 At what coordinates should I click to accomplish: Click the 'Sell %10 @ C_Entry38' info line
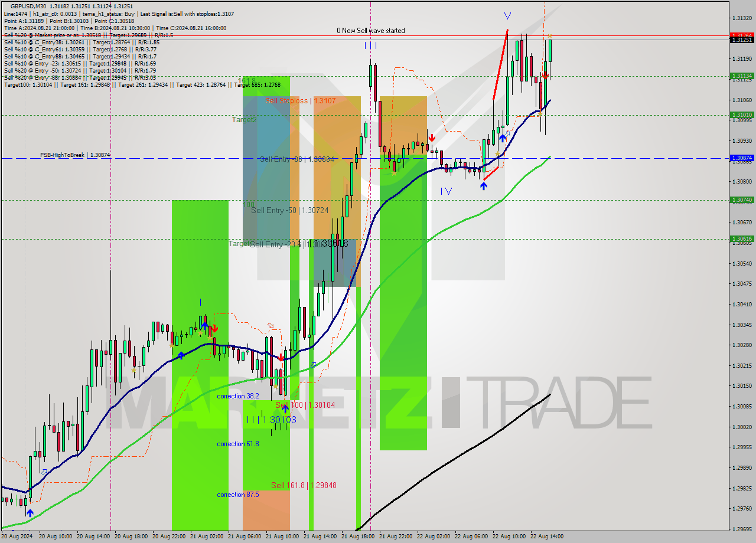82,42
